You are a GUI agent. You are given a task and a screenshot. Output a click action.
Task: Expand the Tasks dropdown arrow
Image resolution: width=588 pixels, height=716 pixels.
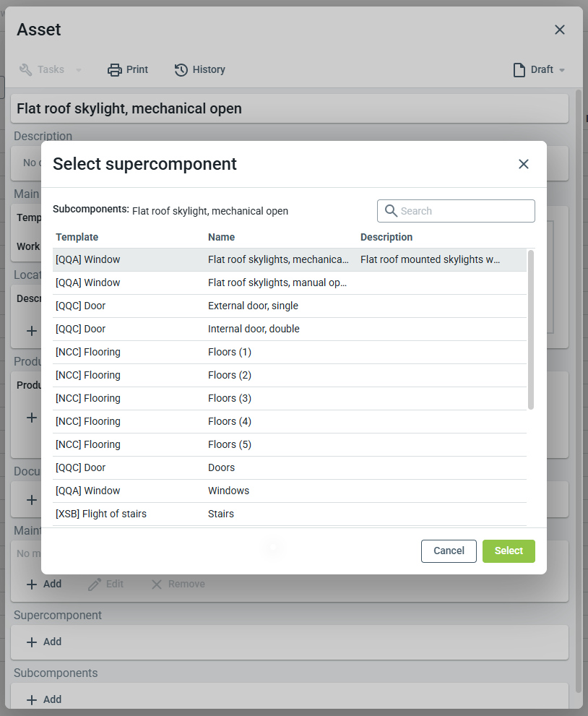(78, 70)
